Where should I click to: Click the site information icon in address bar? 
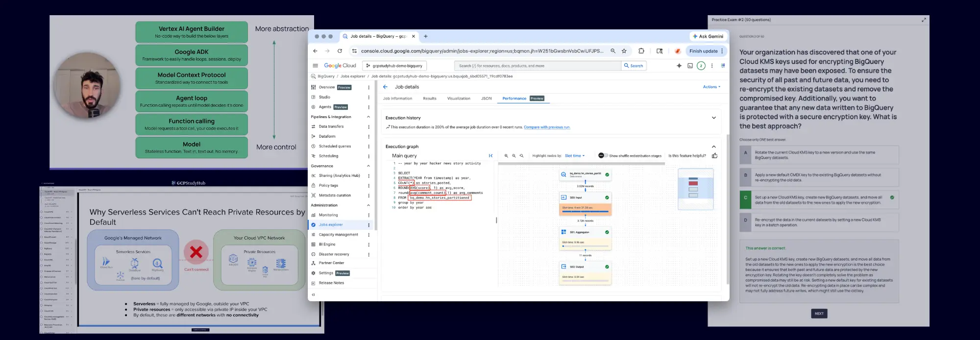[x=354, y=51]
